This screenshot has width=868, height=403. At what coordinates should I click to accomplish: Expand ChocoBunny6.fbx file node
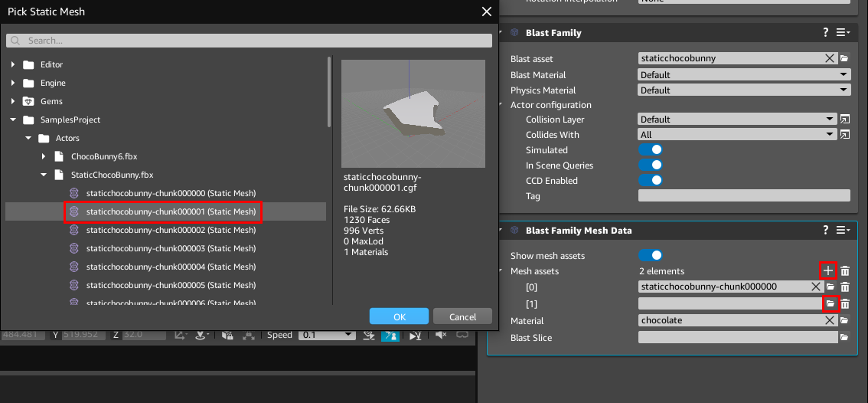coord(44,156)
